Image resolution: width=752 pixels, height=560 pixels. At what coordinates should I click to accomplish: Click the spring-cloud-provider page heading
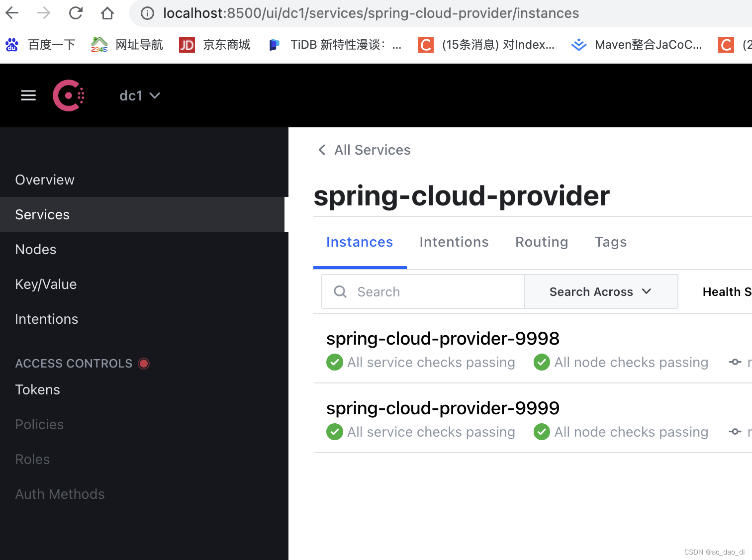(x=462, y=196)
